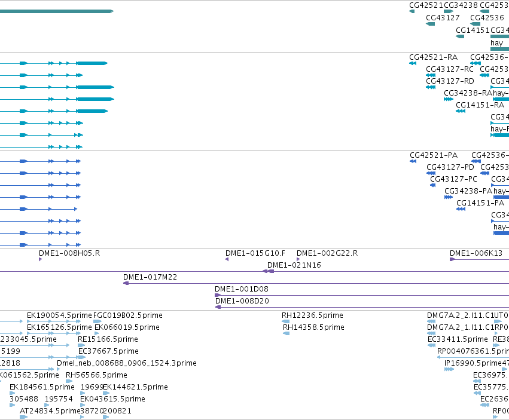Open the EK144621.5prime EST label
Screen dimensions: 509x420
(136, 387)
